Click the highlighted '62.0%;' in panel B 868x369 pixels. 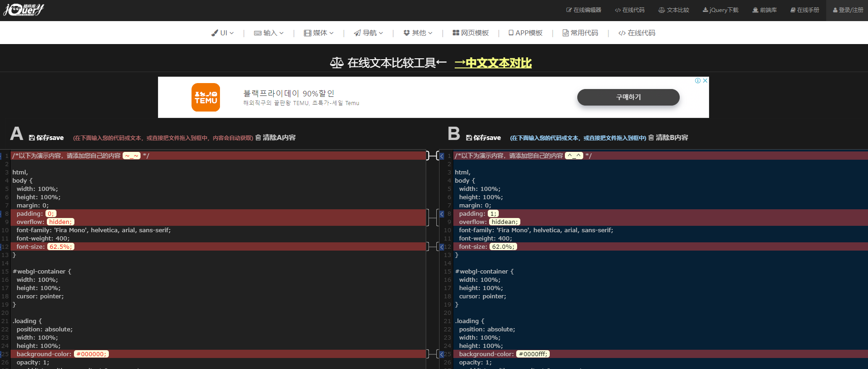pyautogui.click(x=503, y=247)
